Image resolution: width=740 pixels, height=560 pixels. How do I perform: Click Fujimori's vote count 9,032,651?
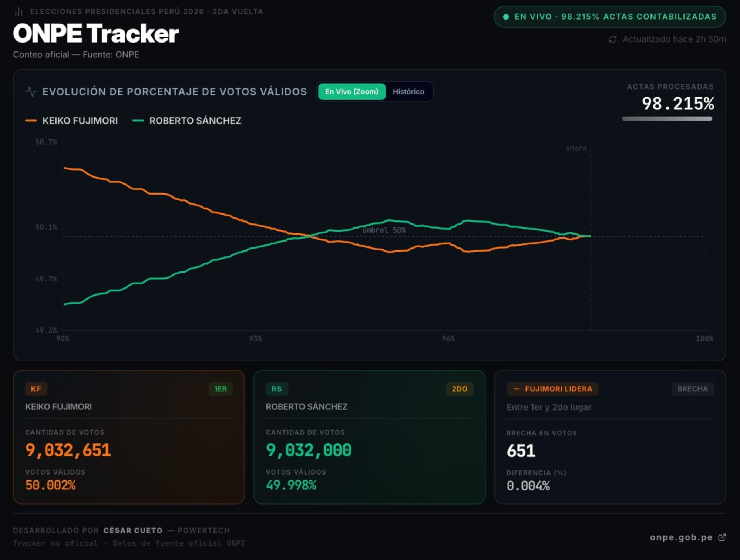(68, 450)
